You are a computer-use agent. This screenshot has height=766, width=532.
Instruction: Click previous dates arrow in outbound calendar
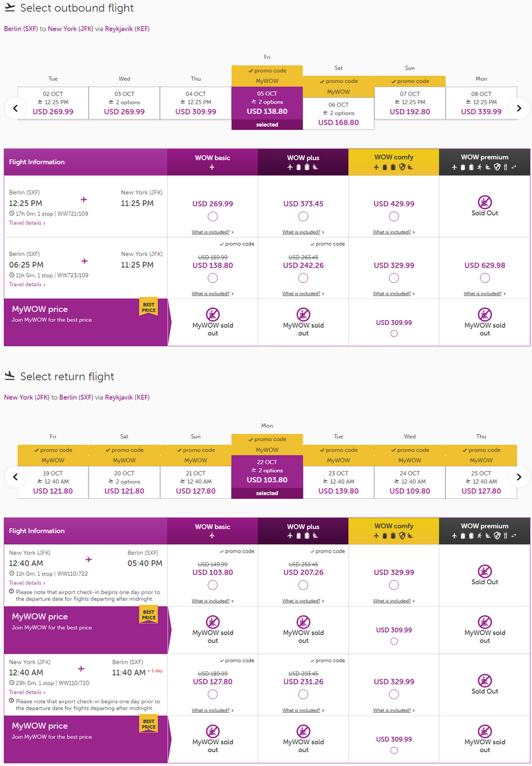click(x=15, y=108)
